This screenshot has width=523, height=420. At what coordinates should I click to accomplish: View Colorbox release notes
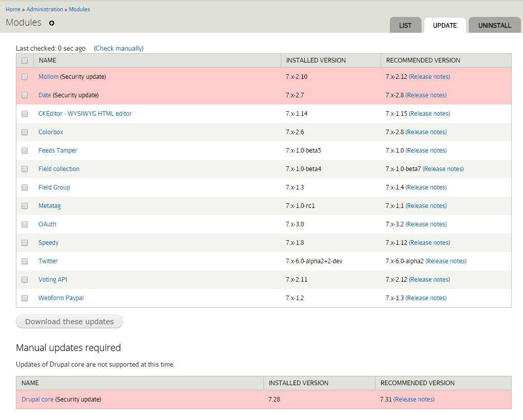(426, 132)
